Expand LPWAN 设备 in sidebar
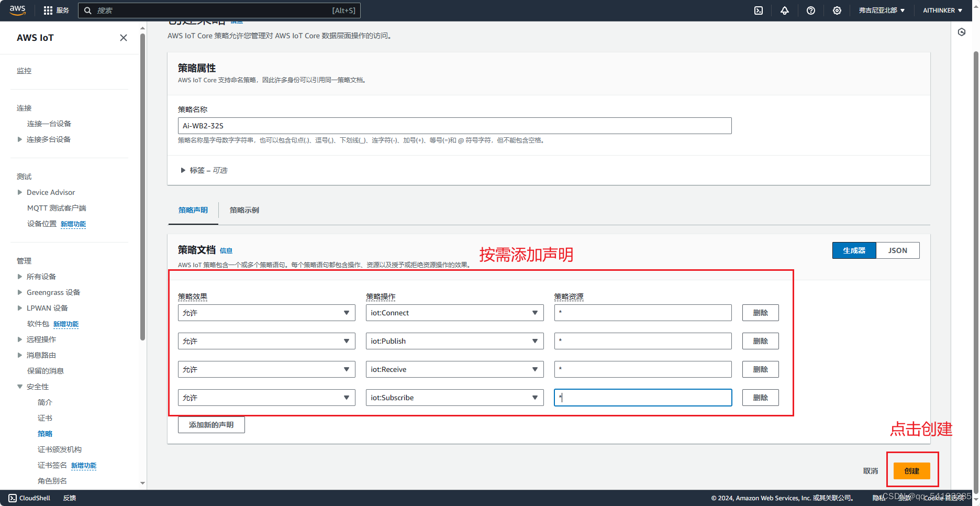 tap(20, 308)
